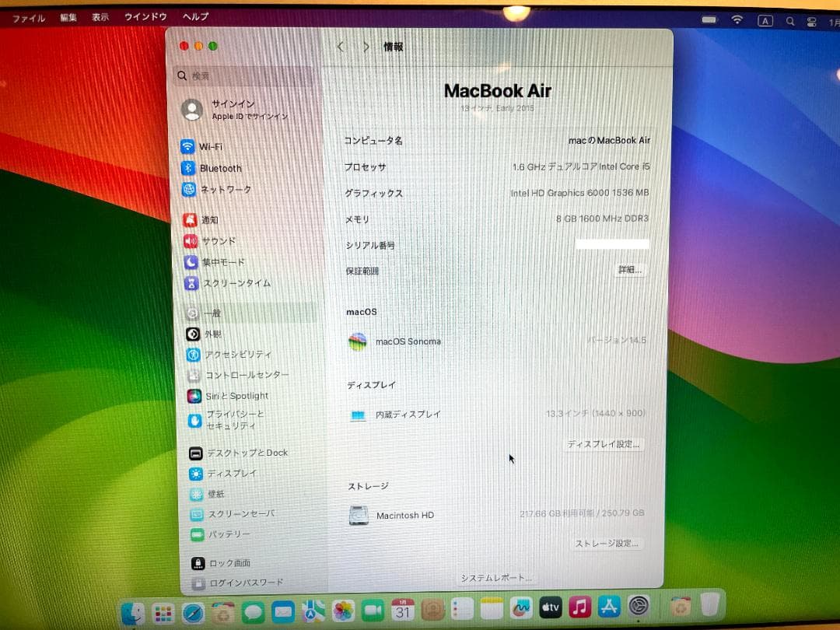The image size is (840, 630).
Task: Click the search field in the sidebar
Action: click(x=233, y=75)
